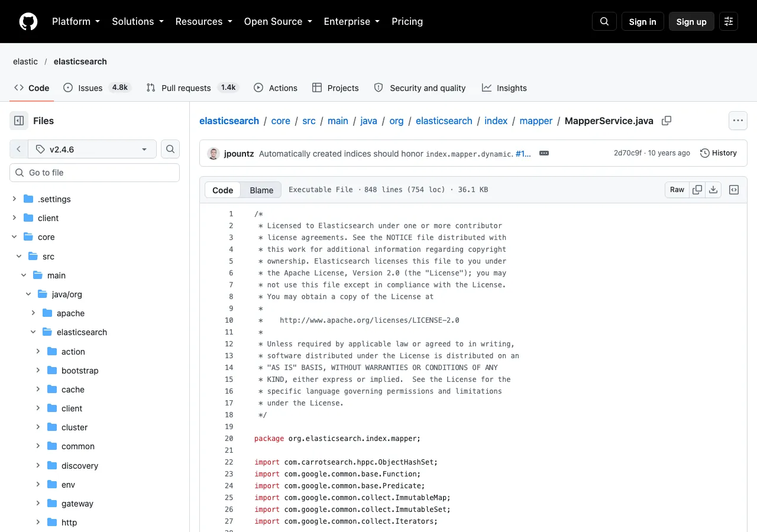Download the raw MapperService.java file
The height and width of the screenshot is (532, 757).
point(713,190)
